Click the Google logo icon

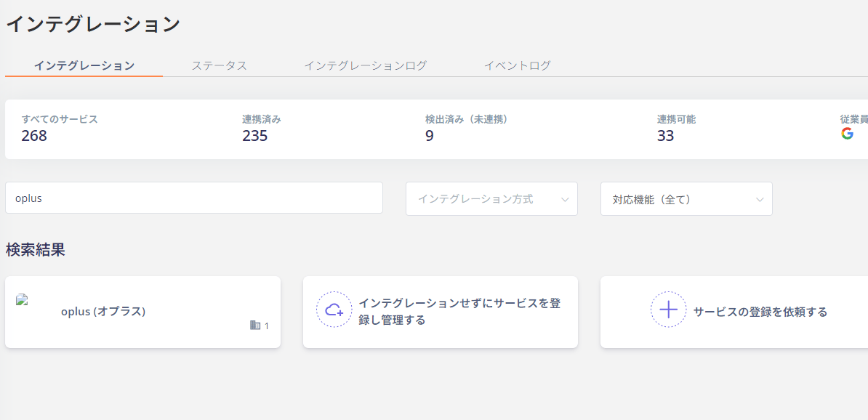(x=847, y=134)
